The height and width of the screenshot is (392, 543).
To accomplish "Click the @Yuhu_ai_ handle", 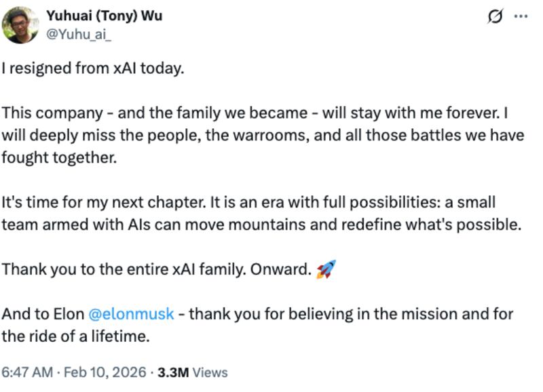I will click(78, 33).
